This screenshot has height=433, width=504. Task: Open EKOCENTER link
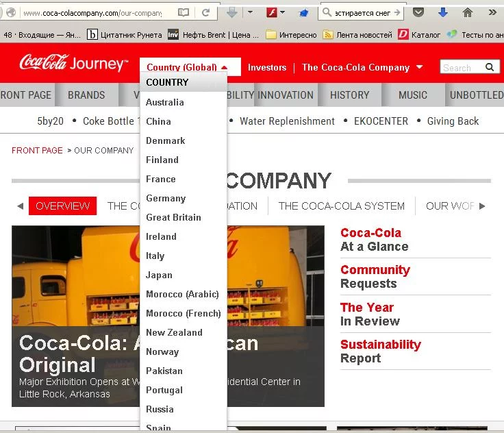(x=381, y=121)
